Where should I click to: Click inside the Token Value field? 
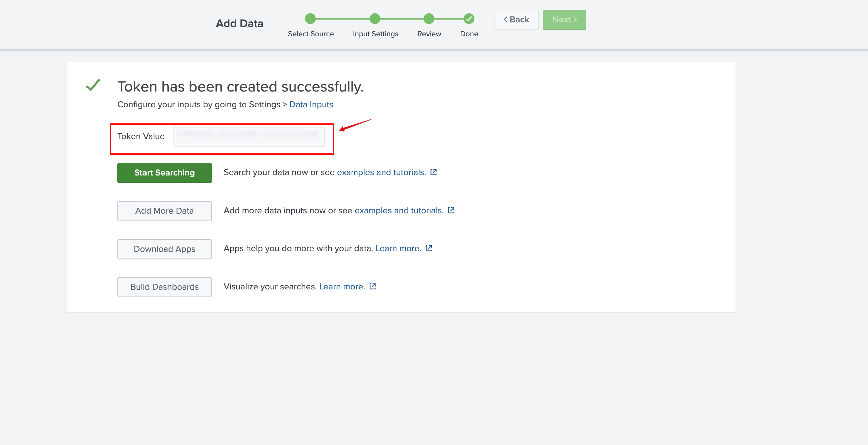coord(249,137)
